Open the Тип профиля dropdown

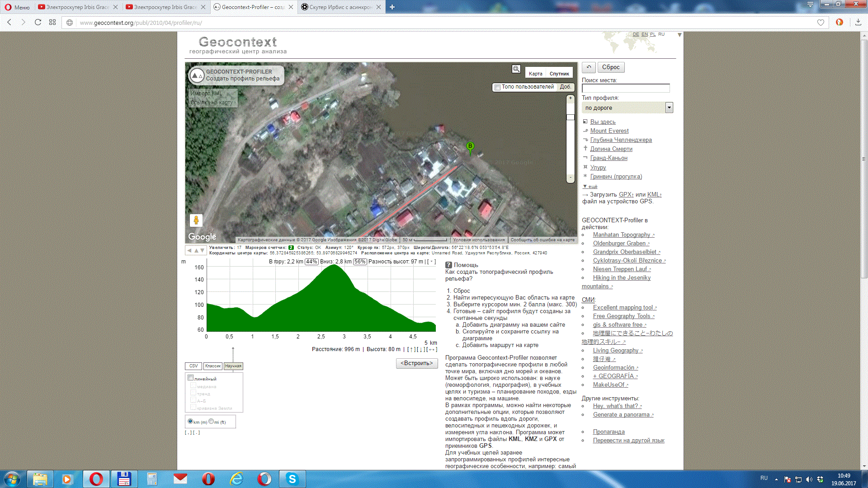click(627, 108)
